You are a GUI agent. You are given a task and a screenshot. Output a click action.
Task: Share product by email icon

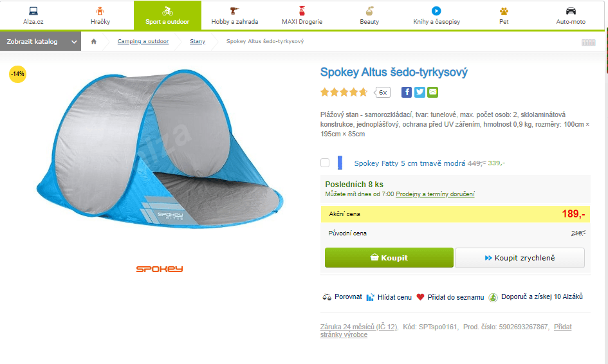point(433,92)
